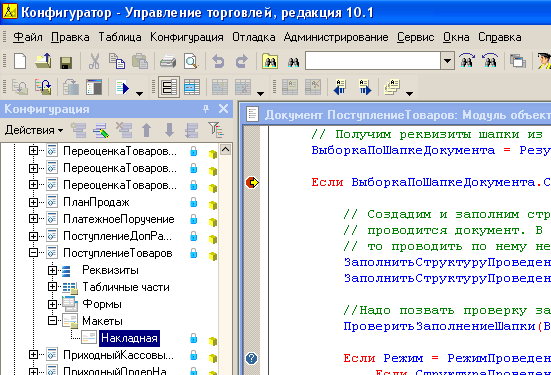Select the Накладная template item

click(129, 338)
